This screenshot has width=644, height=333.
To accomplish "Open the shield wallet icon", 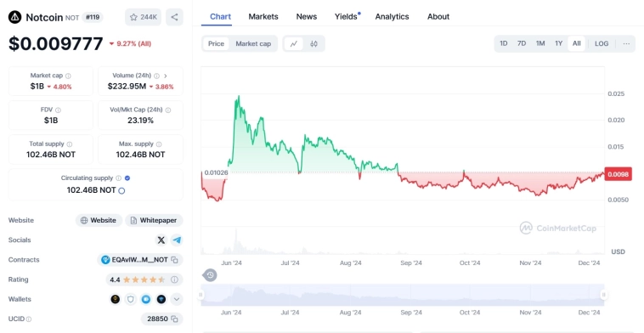I will tap(131, 299).
